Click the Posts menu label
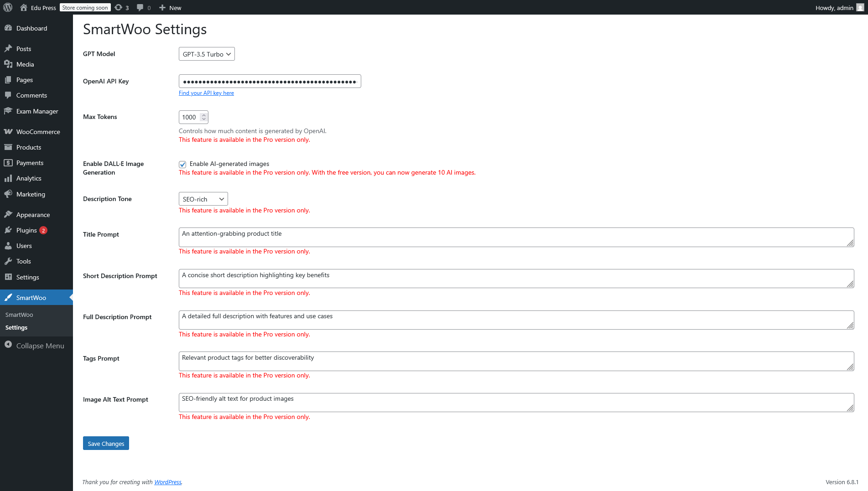 (x=24, y=48)
